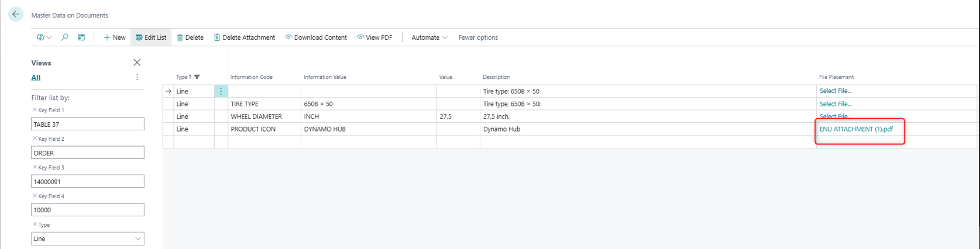Screen dimensions: 980x249
Task: Remove the Key Field 3 filter
Action: coord(35,167)
